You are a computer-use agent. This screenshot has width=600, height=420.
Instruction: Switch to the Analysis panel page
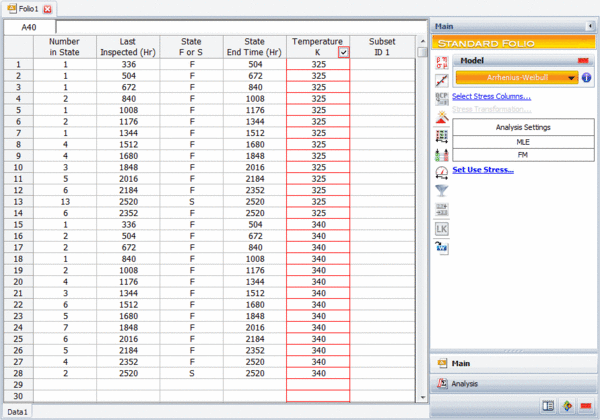tap(514, 384)
